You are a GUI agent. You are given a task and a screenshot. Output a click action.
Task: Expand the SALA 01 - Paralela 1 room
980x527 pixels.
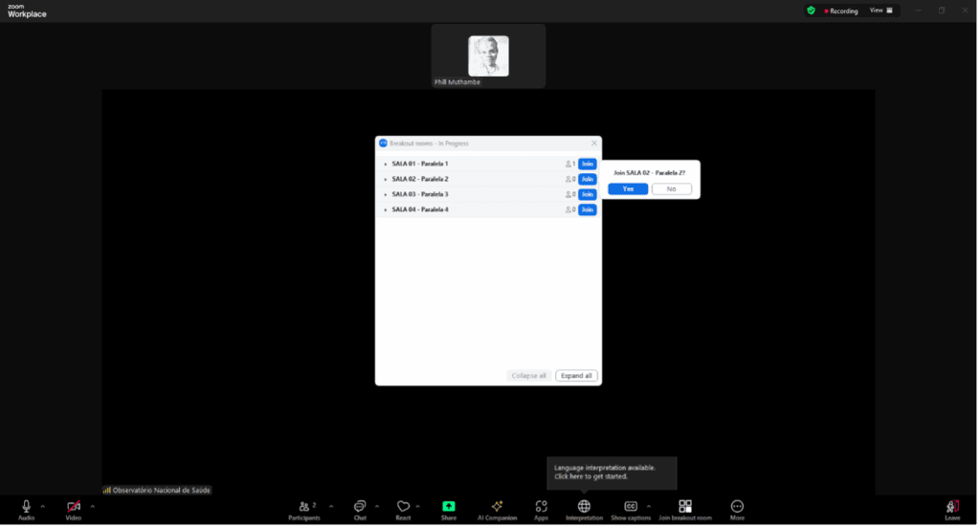point(386,164)
